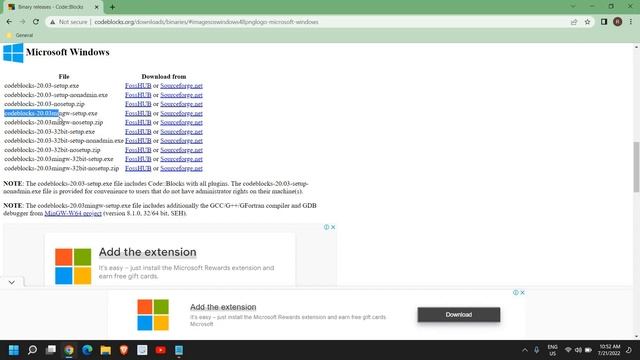Open the MinGW-W64 project link

(73, 213)
